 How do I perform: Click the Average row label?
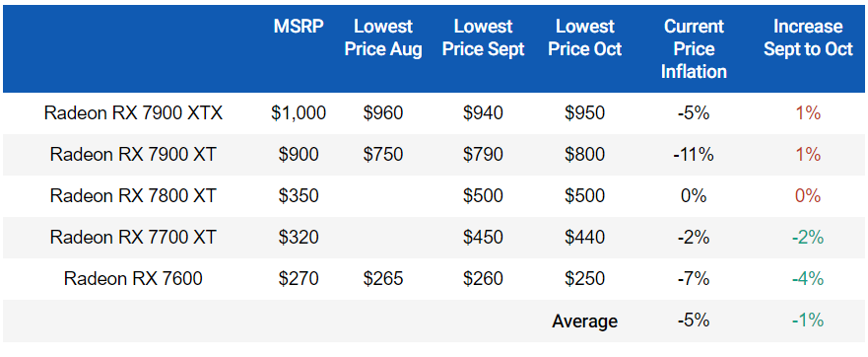pyautogui.click(x=584, y=321)
